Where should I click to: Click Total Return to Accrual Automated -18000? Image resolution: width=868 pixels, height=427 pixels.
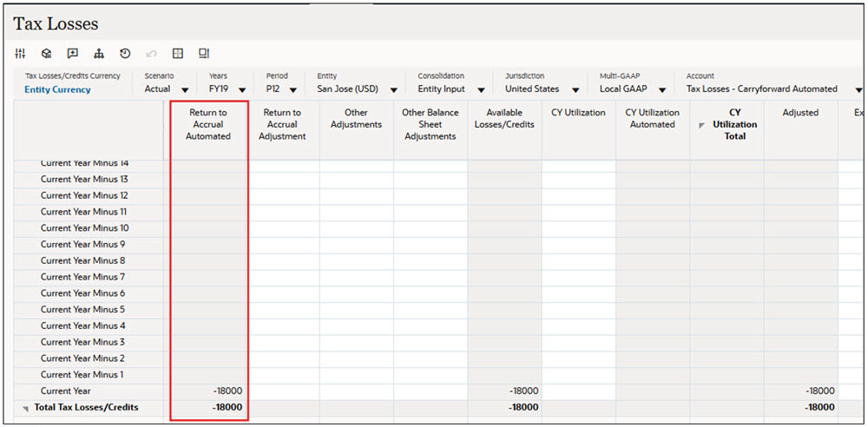(x=208, y=407)
